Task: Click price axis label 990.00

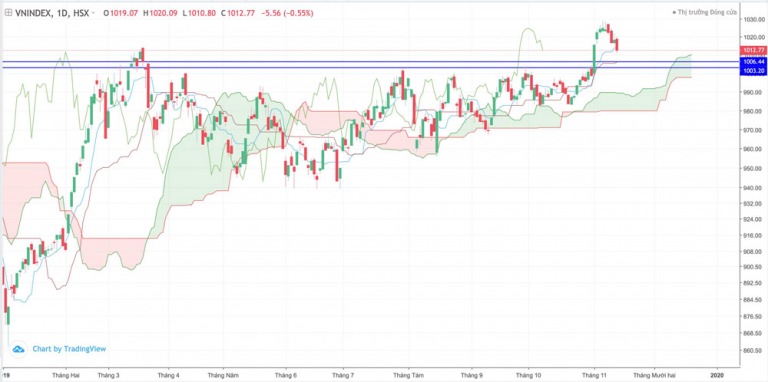Action: [x=754, y=92]
